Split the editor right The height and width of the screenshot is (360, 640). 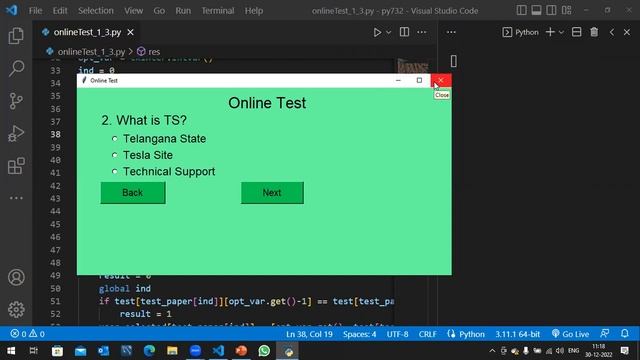404,32
